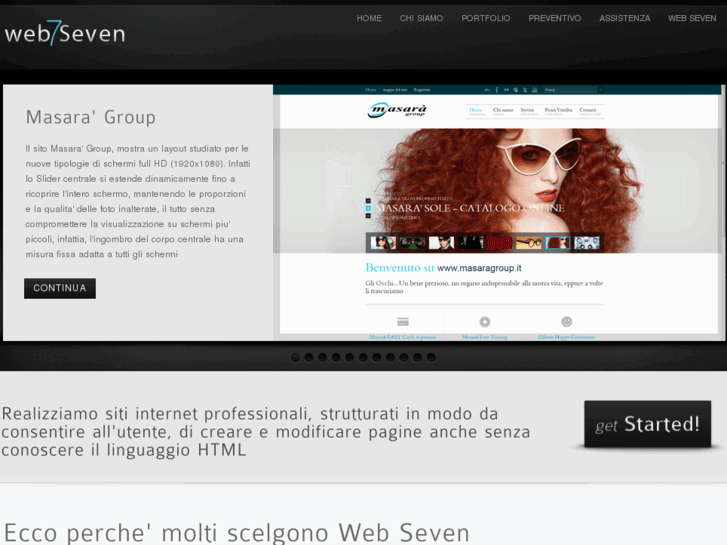Open the PORTFOLIO menu item
Image resolution: width=727 pixels, height=545 pixels.
click(x=485, y=18)
